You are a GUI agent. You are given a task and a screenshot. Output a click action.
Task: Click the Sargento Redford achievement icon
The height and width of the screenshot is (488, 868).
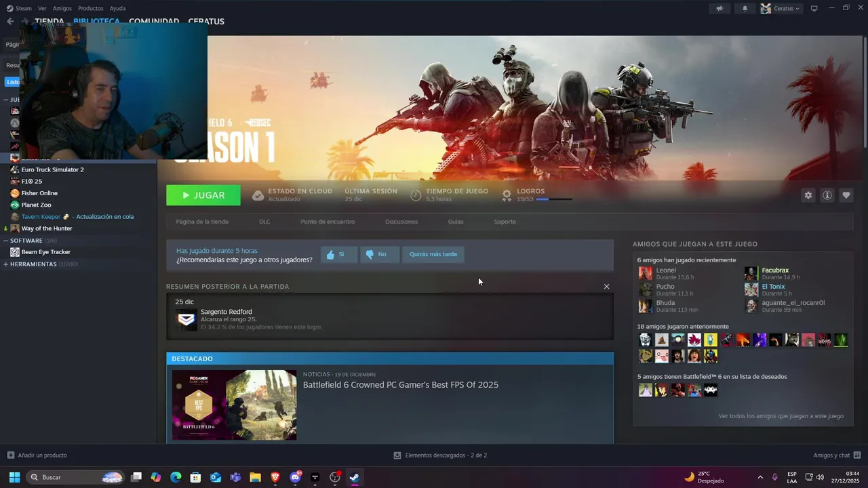(x=186, y=319)
